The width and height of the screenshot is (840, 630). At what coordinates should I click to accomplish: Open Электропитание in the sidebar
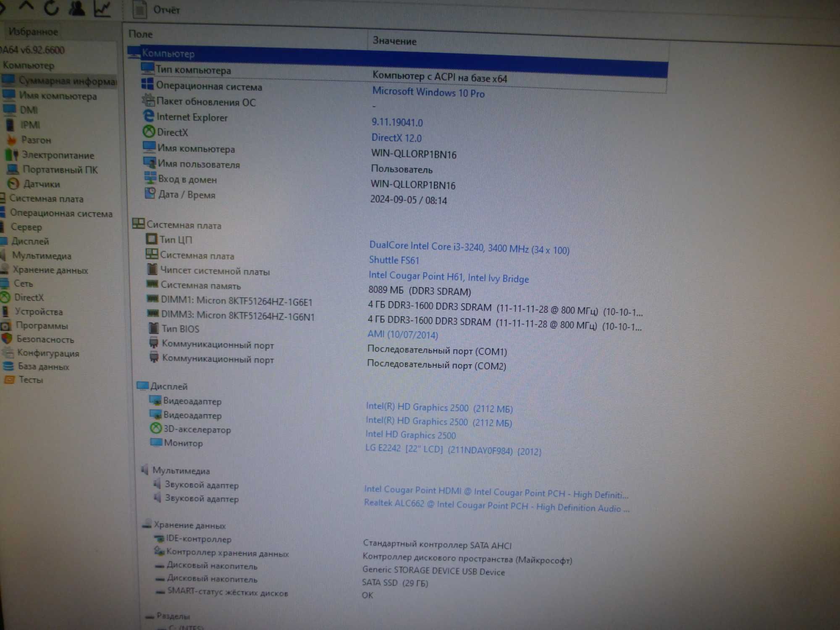pyautogui.click(x=58, y=155)
